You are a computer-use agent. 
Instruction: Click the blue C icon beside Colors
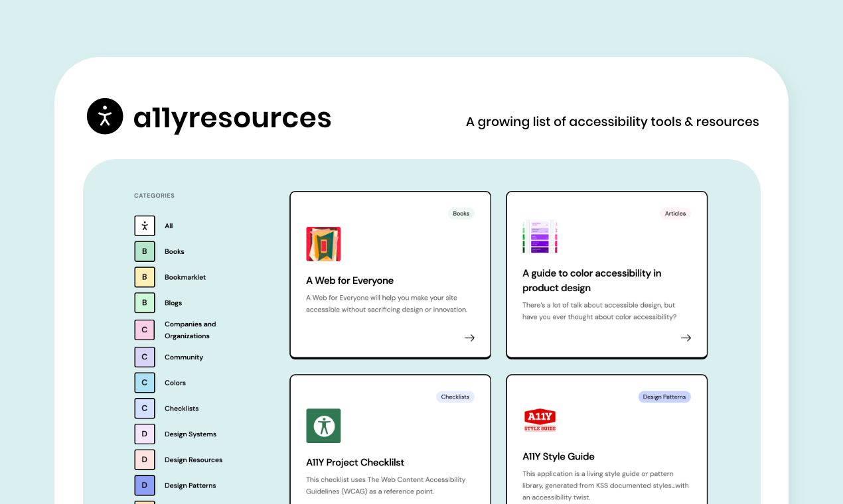[x=145, y=383]
